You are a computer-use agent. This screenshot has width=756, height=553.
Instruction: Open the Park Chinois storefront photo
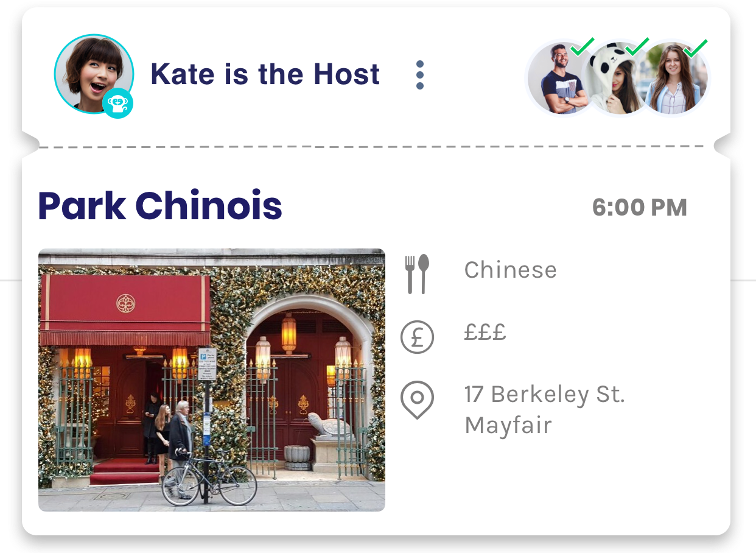(x=212, y=379)
